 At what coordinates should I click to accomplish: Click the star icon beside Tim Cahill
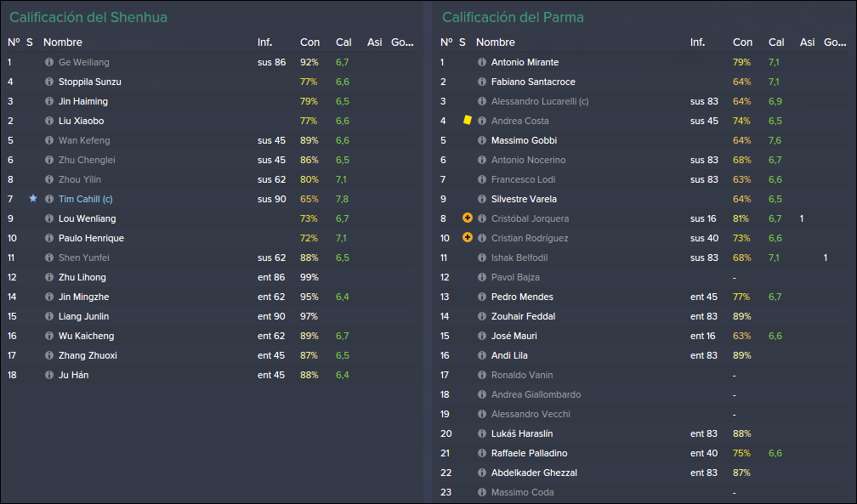pyautogui.click(x=33, y=198)
